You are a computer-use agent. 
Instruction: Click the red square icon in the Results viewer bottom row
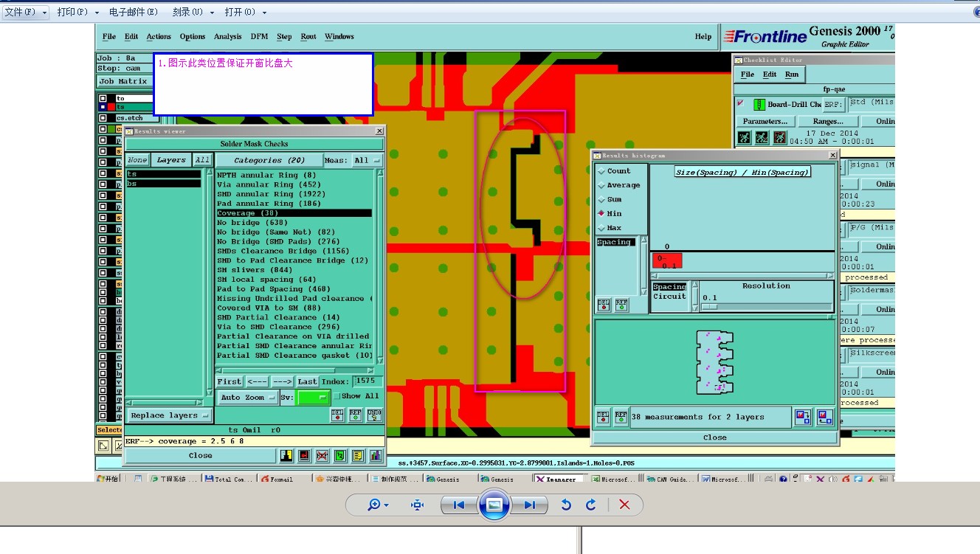[x=303, y=456]
